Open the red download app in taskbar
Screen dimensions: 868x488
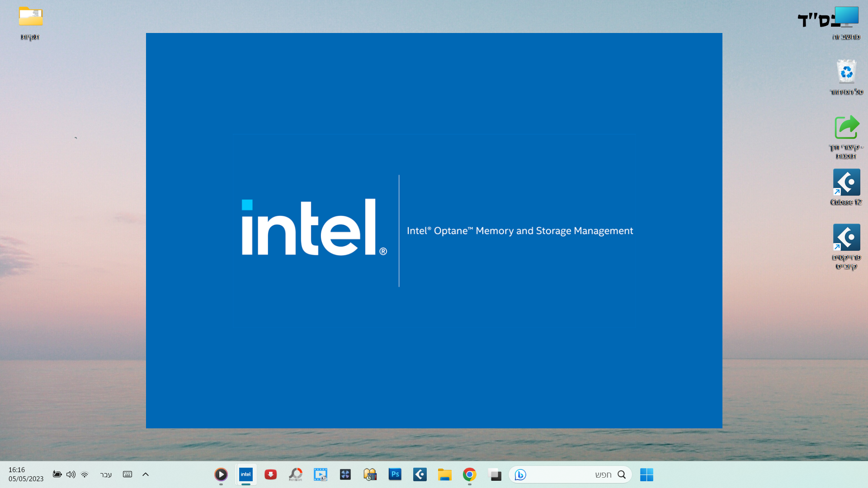[x=271, y=474]
